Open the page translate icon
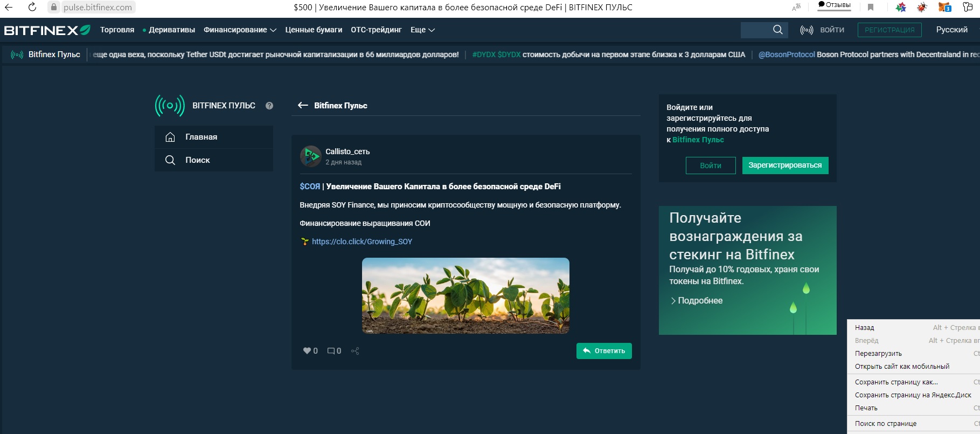Viewport: 980px width, 434px height. click(796, 8)
